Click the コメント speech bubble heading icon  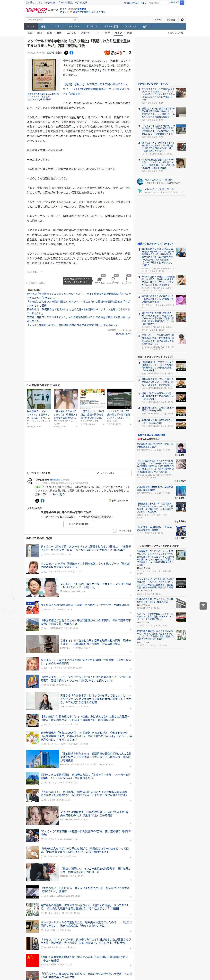coord(29,473)
